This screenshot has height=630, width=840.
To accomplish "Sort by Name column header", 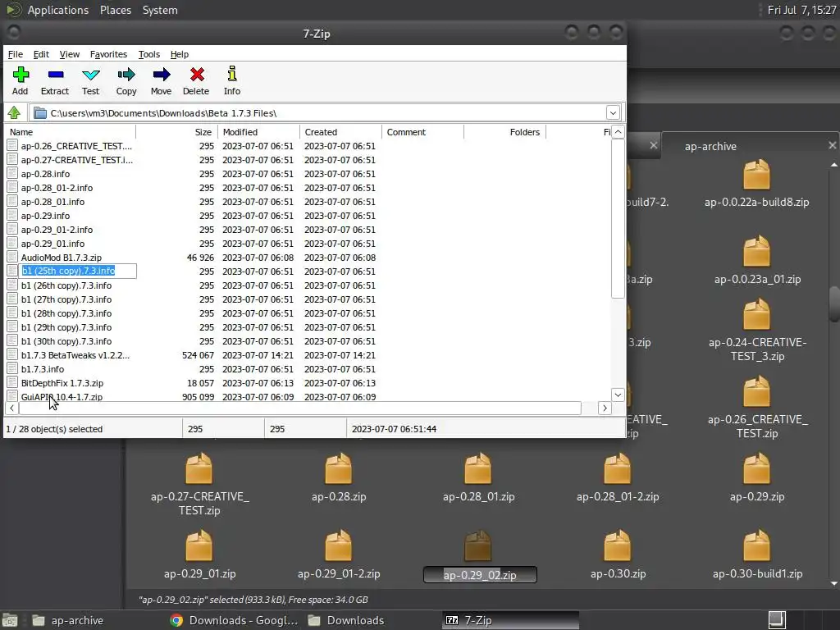I will (x=71, y=132).
